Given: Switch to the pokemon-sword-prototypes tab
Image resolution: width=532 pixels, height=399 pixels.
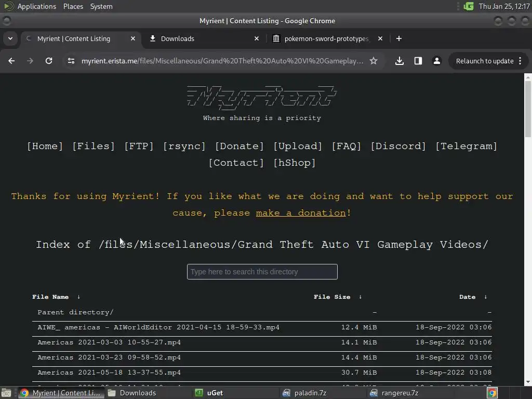Looking at the screenshot, I should coord(326,38).
